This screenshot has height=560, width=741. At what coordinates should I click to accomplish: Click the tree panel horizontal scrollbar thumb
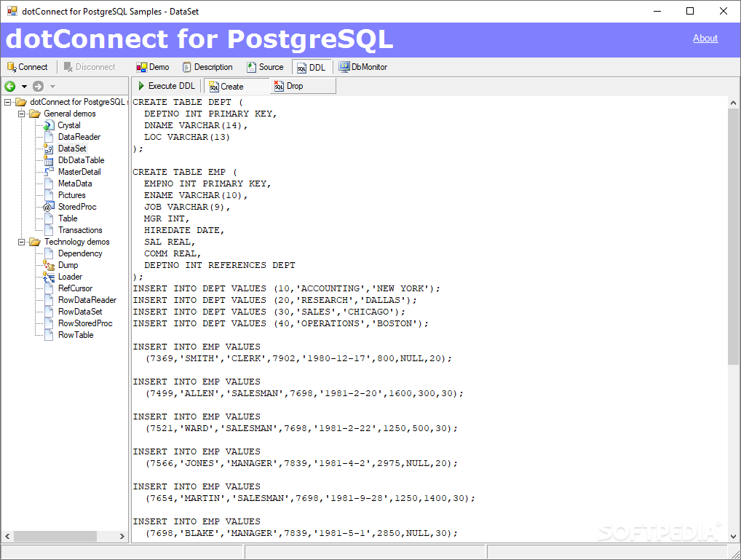click(55, 537)
